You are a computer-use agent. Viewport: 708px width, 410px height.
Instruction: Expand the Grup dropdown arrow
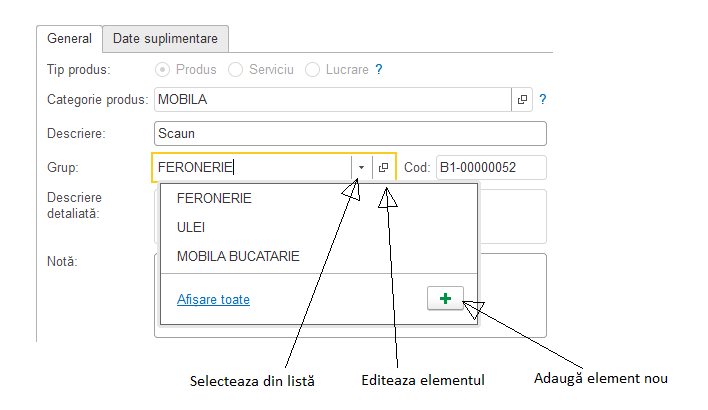click(x=361, y=168)
